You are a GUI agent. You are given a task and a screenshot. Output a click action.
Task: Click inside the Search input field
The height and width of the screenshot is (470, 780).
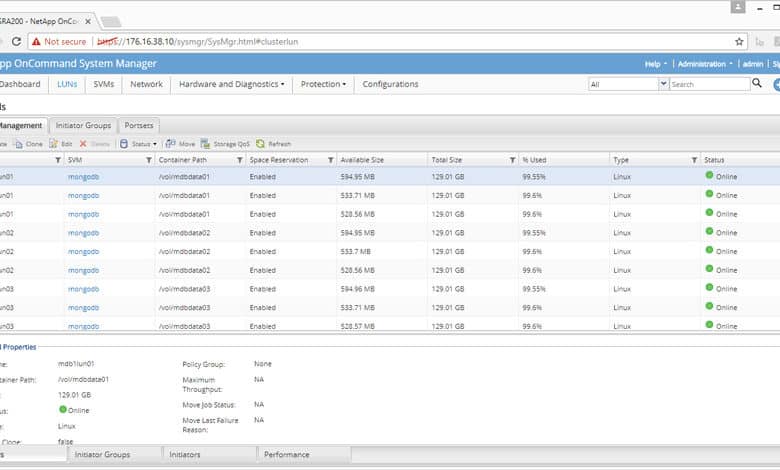coord(709,85)
